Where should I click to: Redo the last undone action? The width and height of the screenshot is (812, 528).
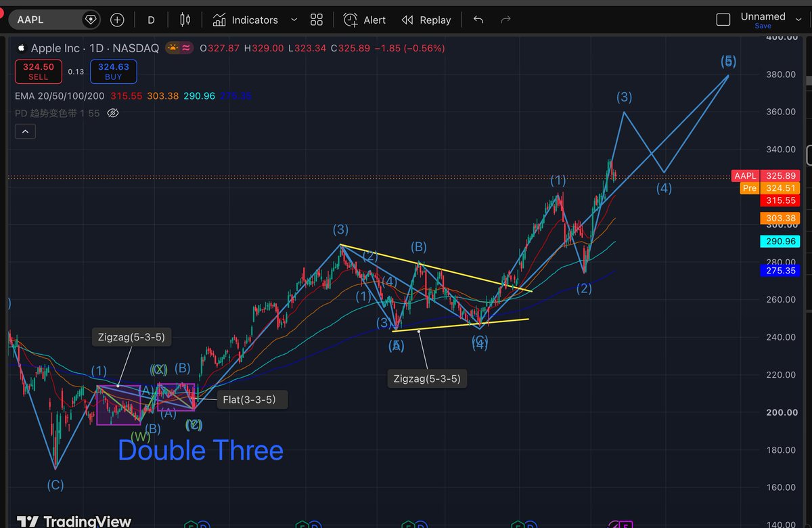505,20
